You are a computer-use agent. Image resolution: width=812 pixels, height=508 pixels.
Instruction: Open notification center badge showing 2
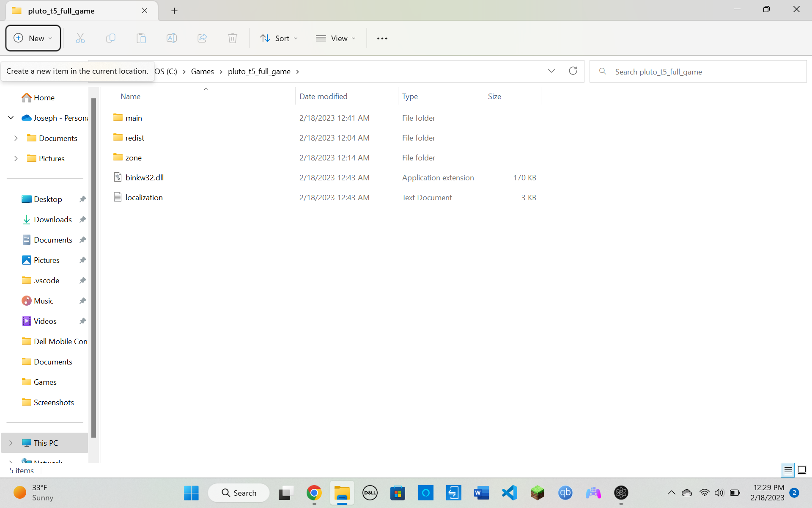point(795,493)
